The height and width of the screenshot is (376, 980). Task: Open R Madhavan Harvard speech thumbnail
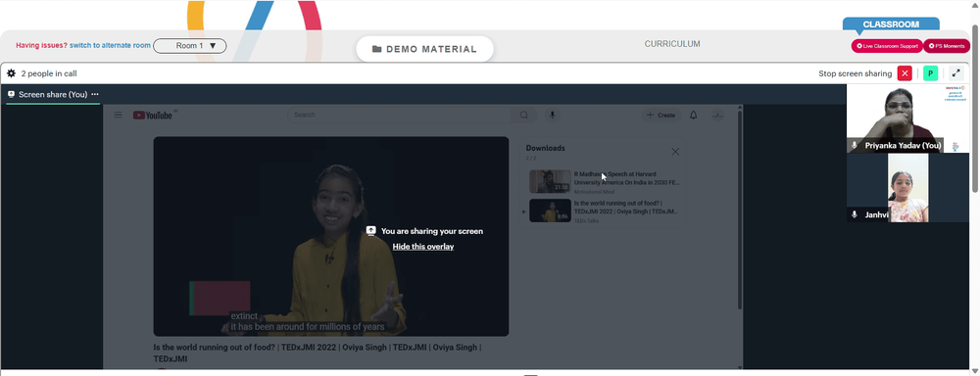click(x=550, y=181)
